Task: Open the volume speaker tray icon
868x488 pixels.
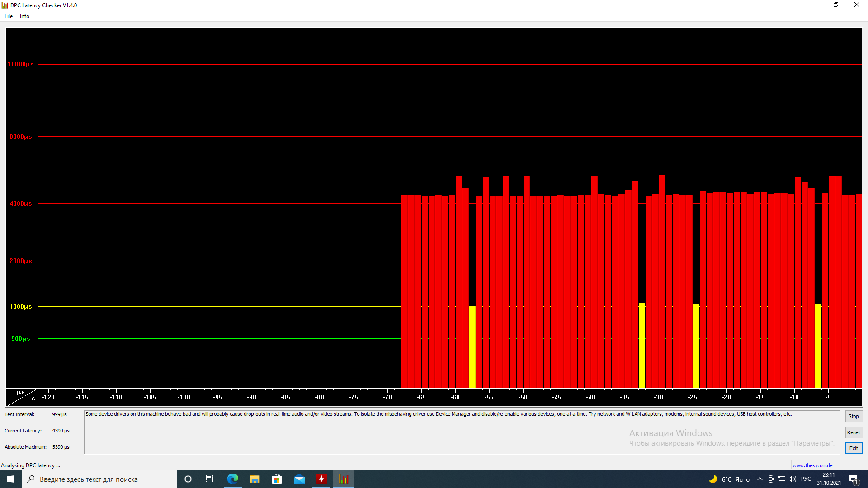Action: click(x=793, y=479)
